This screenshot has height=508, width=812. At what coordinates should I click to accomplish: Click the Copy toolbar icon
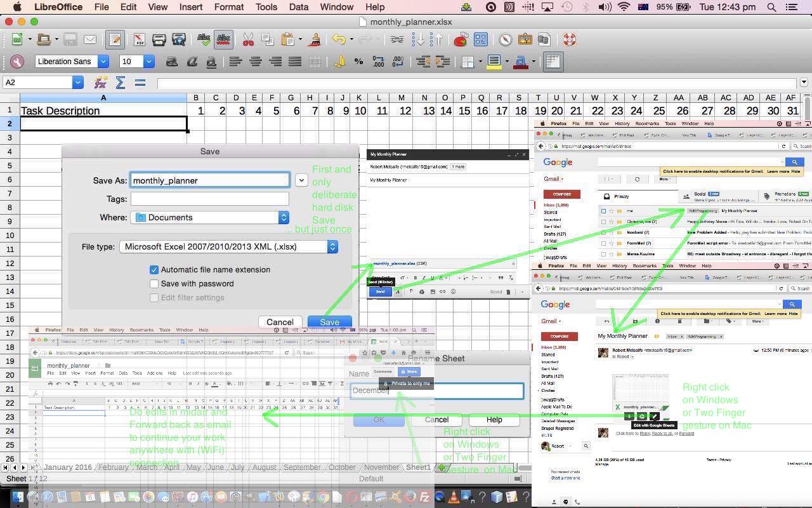pos(267,39)
